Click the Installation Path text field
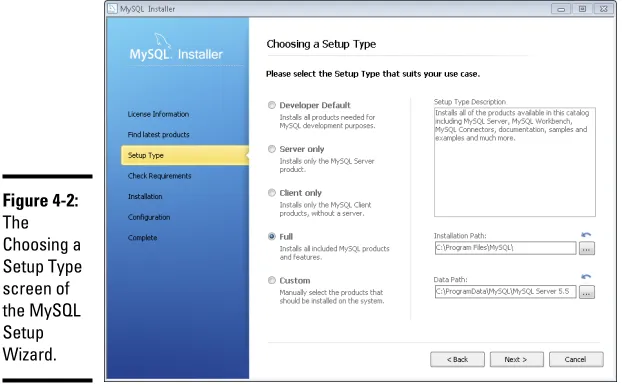 (505, 248)
